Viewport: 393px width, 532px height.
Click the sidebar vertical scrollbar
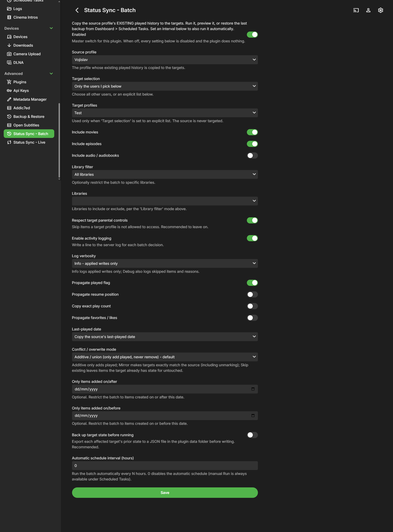coord(59,140)
